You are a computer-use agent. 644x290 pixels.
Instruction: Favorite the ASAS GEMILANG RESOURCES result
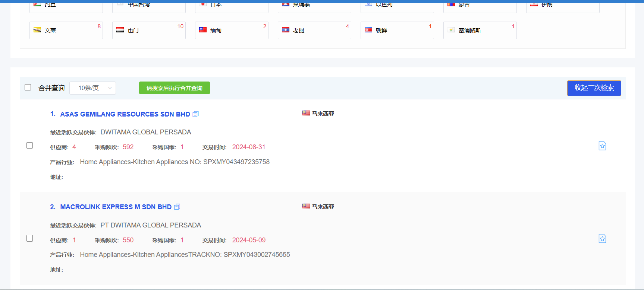[602, 146]
